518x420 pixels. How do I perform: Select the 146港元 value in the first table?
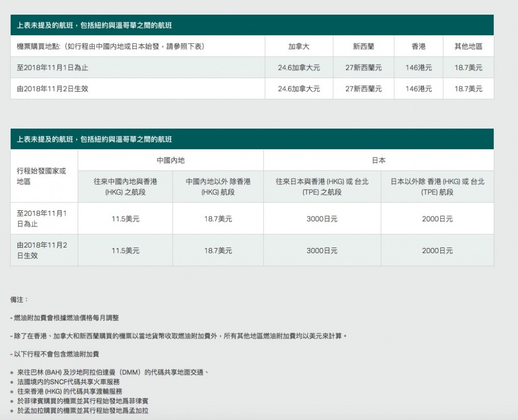(419, 67)
